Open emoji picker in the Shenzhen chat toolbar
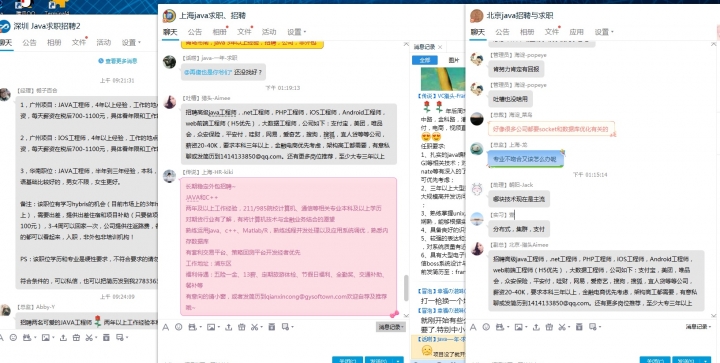 [x=13, y=337]
